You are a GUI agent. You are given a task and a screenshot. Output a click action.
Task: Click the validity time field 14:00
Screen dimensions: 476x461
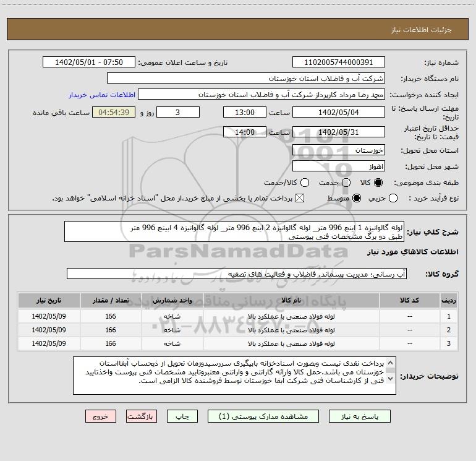[x=245, y=132]
